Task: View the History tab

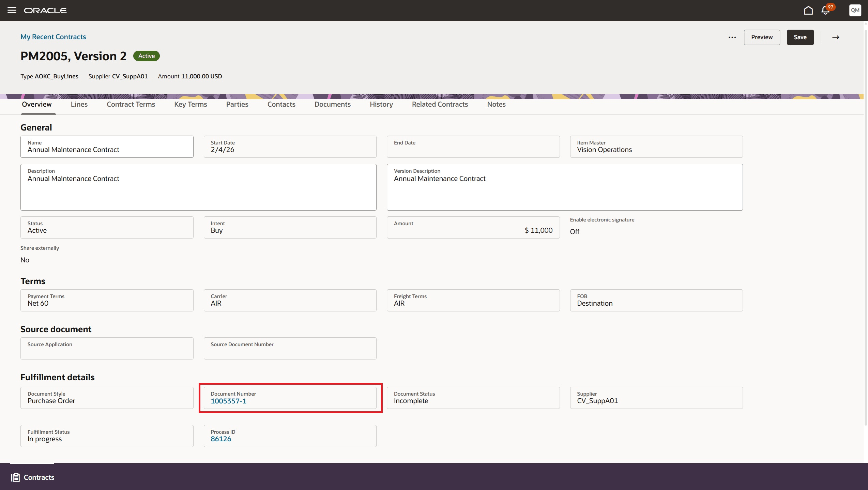Action: point(381,104)
